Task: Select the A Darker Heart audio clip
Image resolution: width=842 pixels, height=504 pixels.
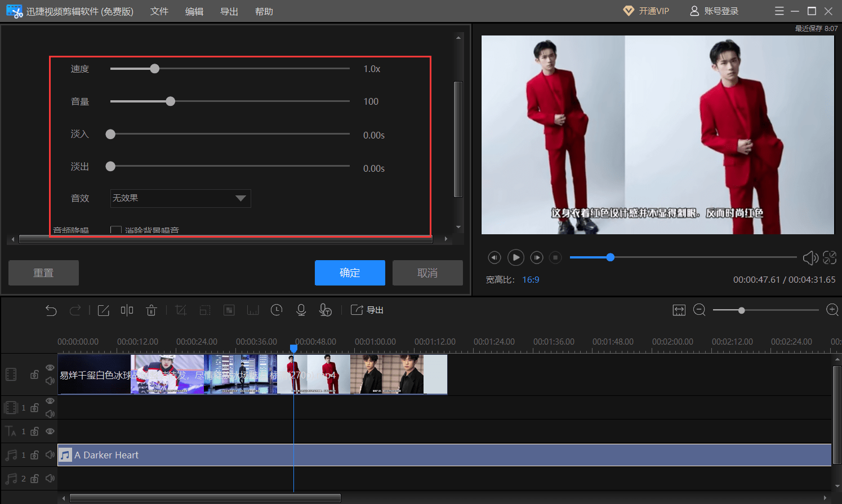Action: point(444,455)
